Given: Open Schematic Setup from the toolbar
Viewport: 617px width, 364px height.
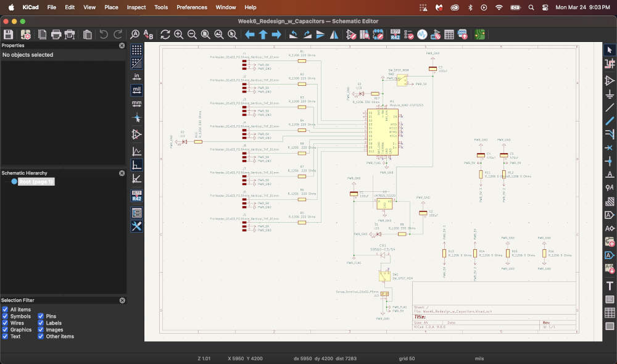Looking at the screenshot, I should (x=25, y=35).
